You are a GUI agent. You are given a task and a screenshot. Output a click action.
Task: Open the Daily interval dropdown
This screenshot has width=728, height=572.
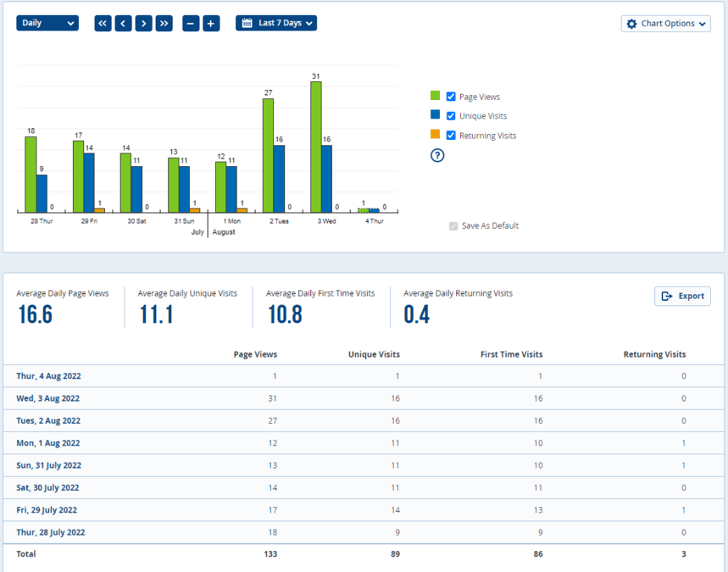(x=47, y=23)
